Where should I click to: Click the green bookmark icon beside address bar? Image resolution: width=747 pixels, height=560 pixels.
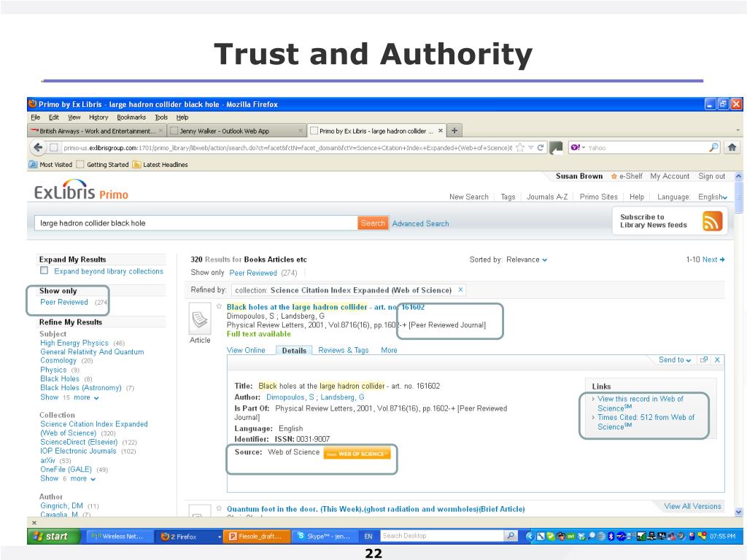556,147
